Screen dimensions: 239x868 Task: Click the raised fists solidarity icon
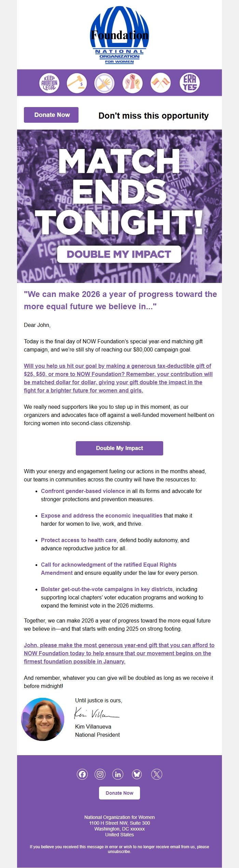(133, 82)
